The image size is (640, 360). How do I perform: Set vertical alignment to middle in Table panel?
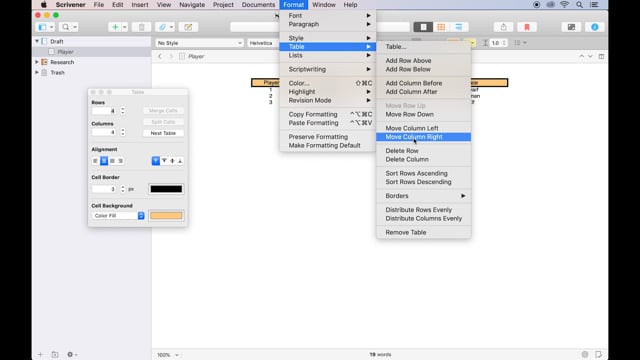coord(172,161)
